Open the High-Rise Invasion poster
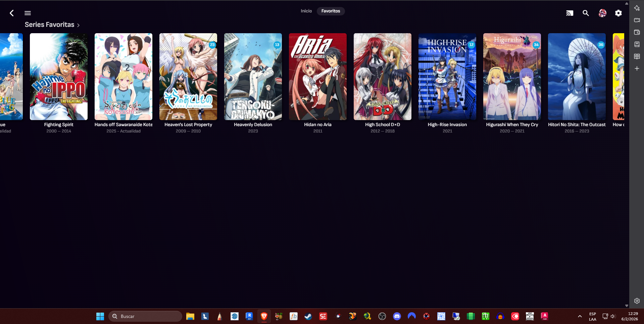Image resolution: width=644 pixels, height=324 pixels. point(447,76)
